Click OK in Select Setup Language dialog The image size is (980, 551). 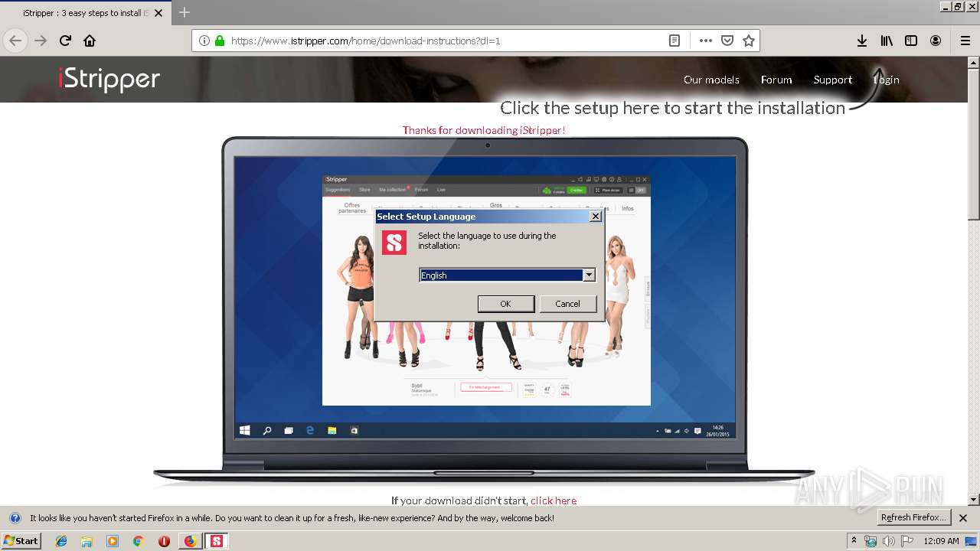click(505, 304)
